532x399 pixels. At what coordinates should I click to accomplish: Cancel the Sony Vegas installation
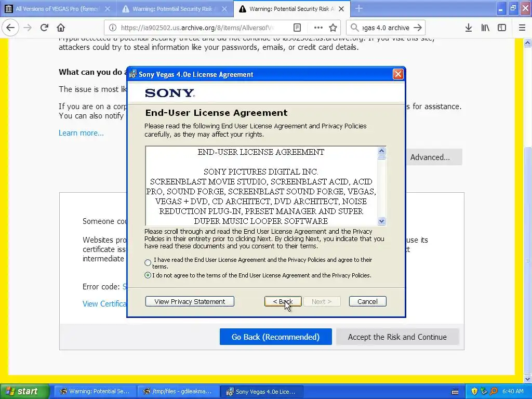(x=367, y=301)
